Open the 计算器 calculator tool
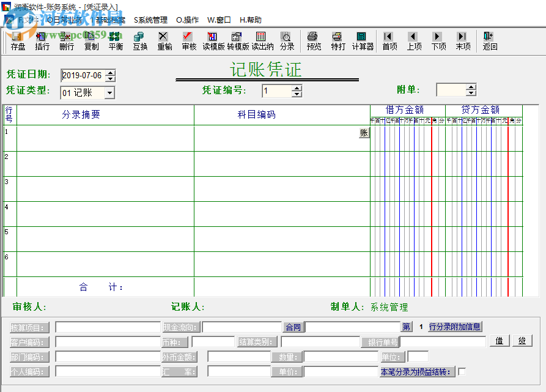Image resolution: width=546 pixels, height=392 pixels. pos(363,41)
